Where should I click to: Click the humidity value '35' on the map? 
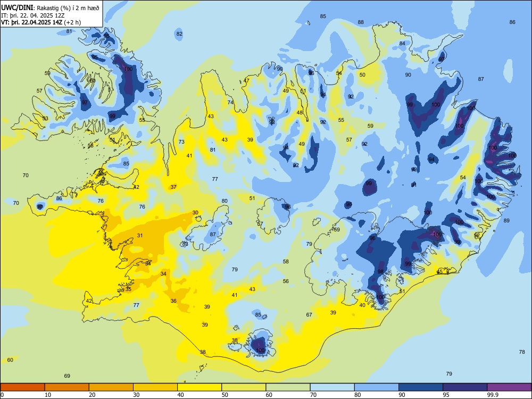coord(128,289)
